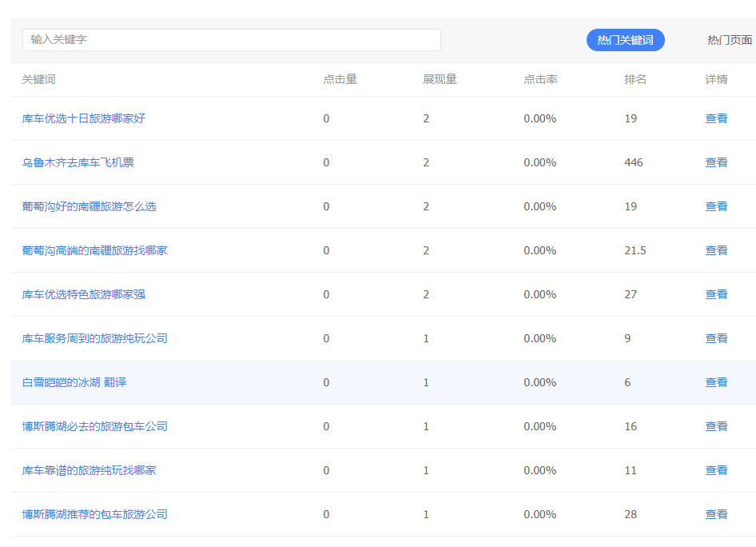The height and width of the screenshot is (547, 756).
Task: Click 0.00% rate in 乌鲁木齐去库车飞机票 row
Action: tap(540, 162)
